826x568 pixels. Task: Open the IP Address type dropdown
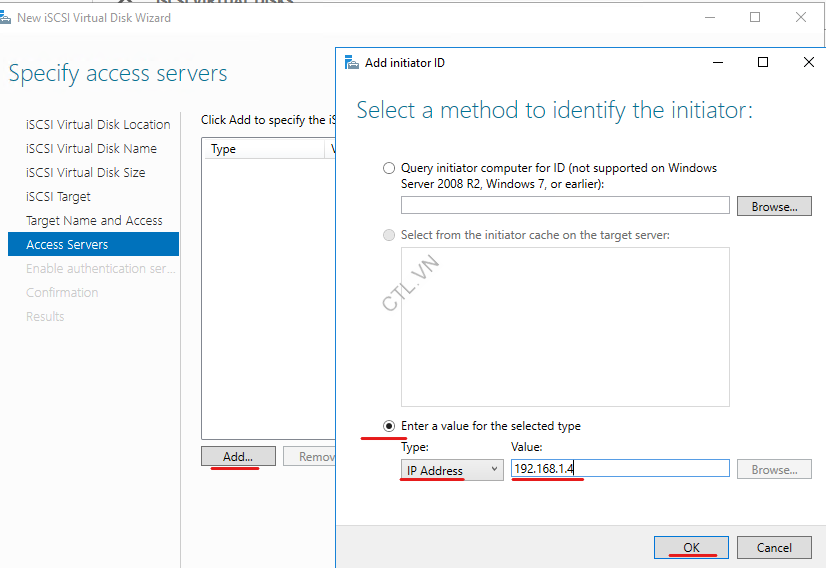click(x=452, y=469)
